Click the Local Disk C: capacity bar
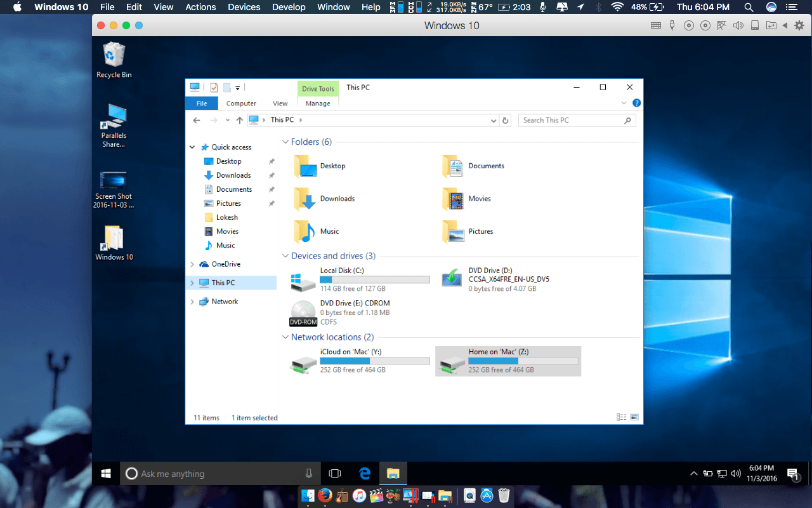This screenshot has height=508, width=812. pos(375,279)
